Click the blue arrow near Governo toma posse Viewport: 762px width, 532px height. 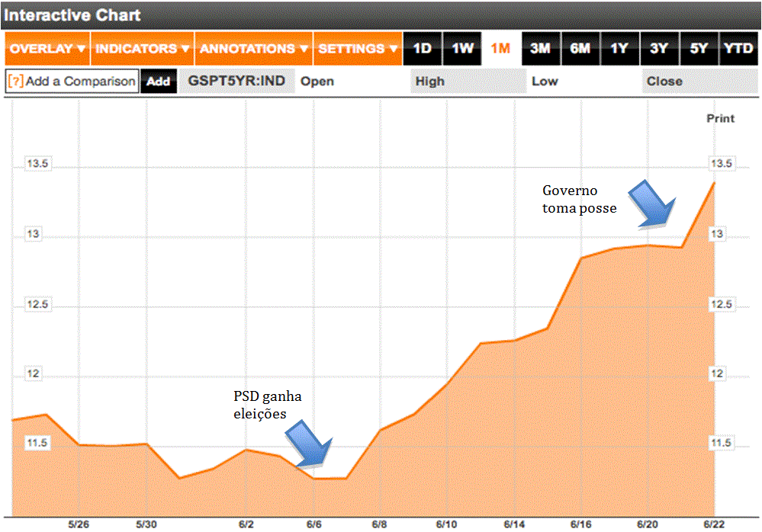652,204
